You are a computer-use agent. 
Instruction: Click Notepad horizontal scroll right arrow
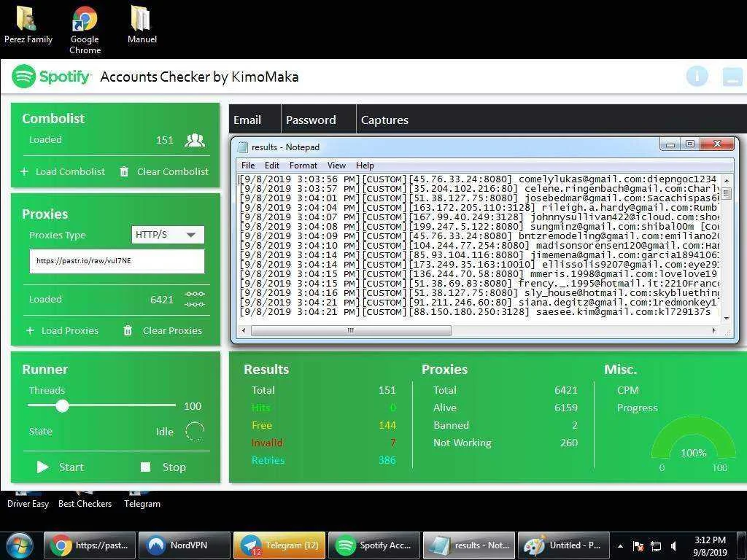713,330
